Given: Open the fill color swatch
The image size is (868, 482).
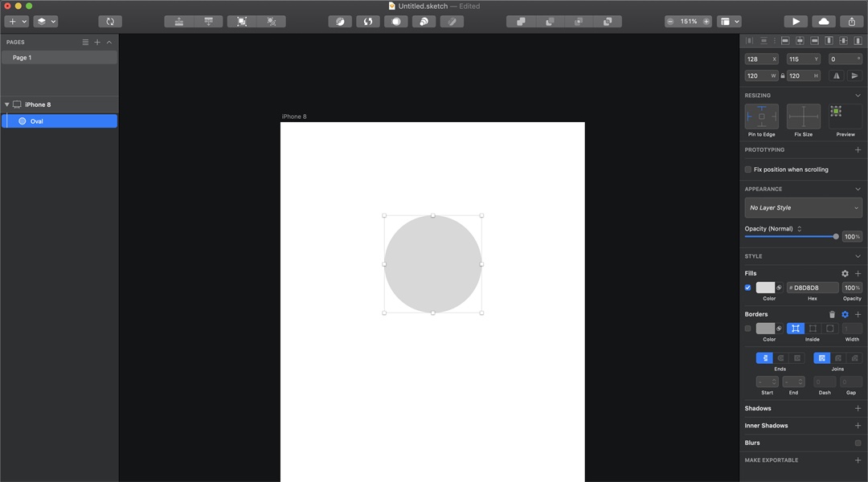Looking at the screenshot, I should pos(765,288).
